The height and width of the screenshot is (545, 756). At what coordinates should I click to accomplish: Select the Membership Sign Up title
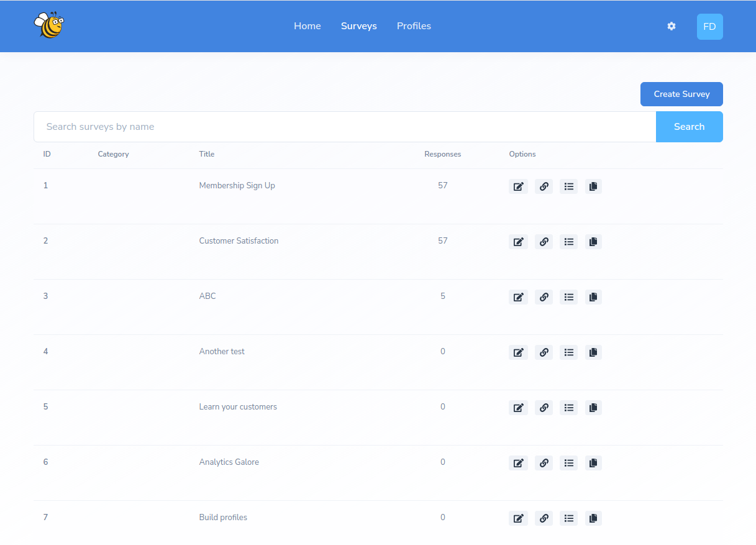pyautogui.click(x=237, y=186)
